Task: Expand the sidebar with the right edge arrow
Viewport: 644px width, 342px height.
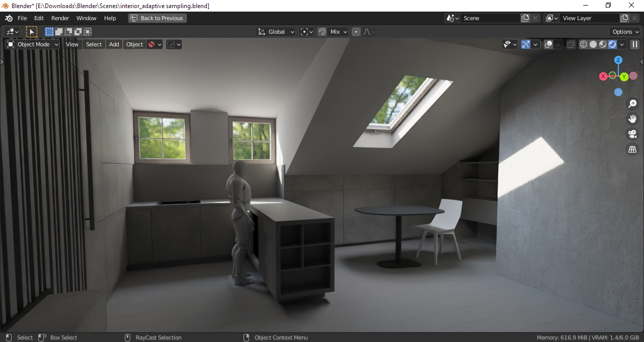Action: click(641, 61)
